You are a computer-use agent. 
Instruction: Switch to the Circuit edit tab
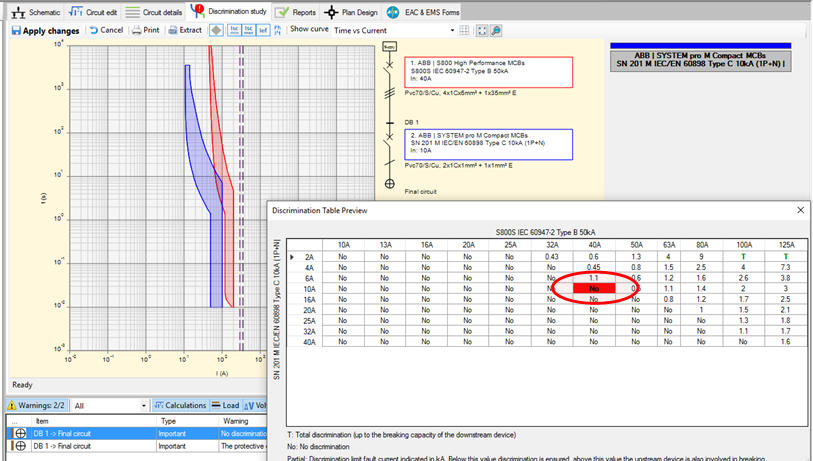click(x=93, y=12)
